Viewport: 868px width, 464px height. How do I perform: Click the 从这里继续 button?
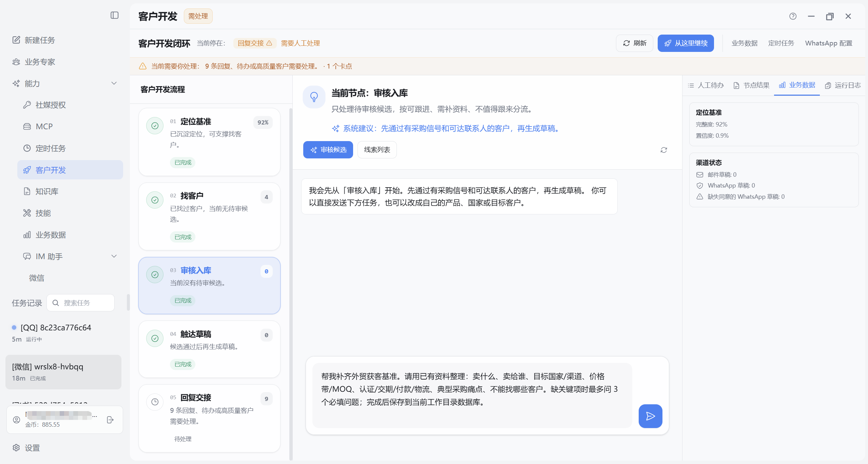pos(686,43)
